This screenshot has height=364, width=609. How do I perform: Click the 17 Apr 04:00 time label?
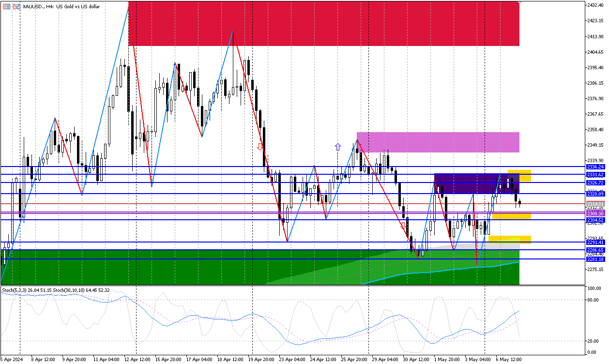point(199,360)
